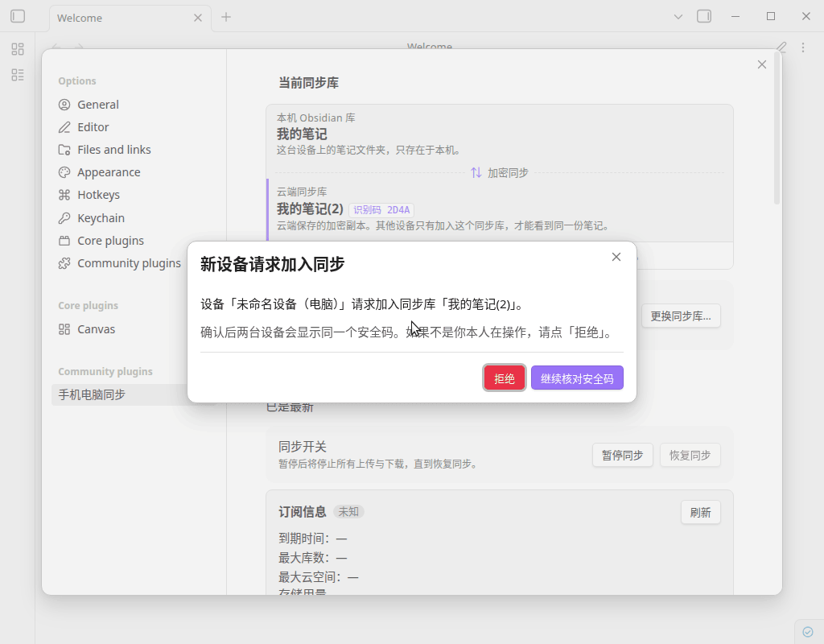Viewport: 824px width, 644px height.
Task: Click the 继续核对安全码 button
Action: coord(577,378)
